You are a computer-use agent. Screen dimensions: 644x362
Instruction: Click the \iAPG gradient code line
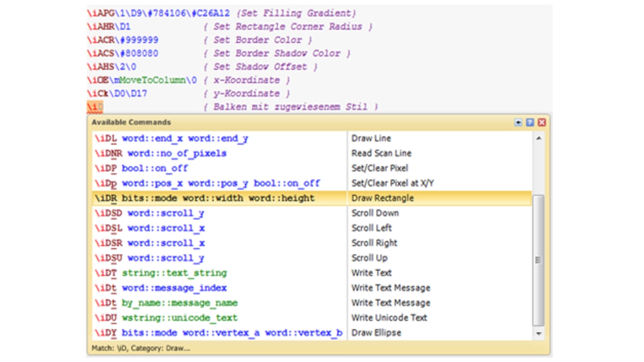158,13
